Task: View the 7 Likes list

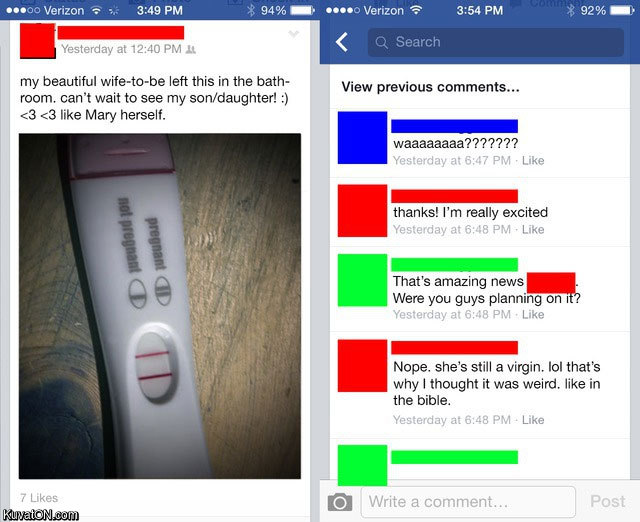Action: click(39, 498)
